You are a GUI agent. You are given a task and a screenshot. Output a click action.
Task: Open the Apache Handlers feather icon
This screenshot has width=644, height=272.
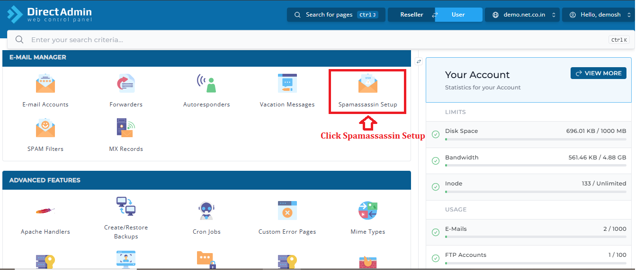point(45,211)
